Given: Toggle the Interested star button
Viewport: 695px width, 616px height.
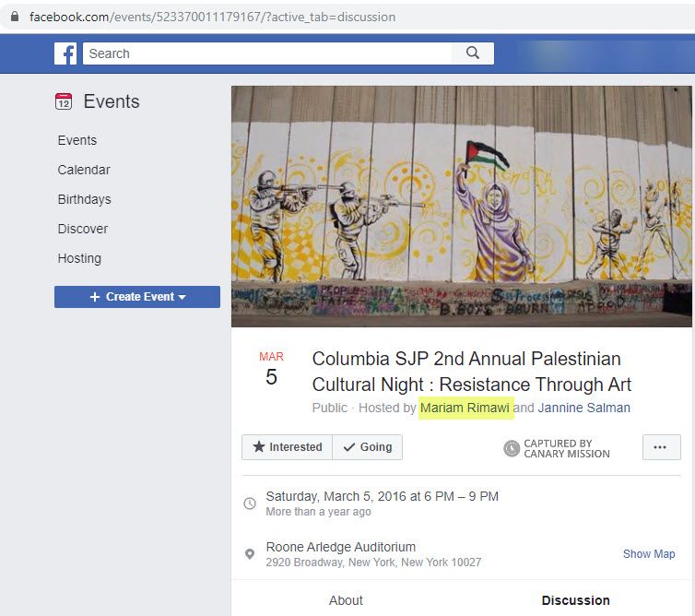Looking at the screenshot, I should click(287, 447).
